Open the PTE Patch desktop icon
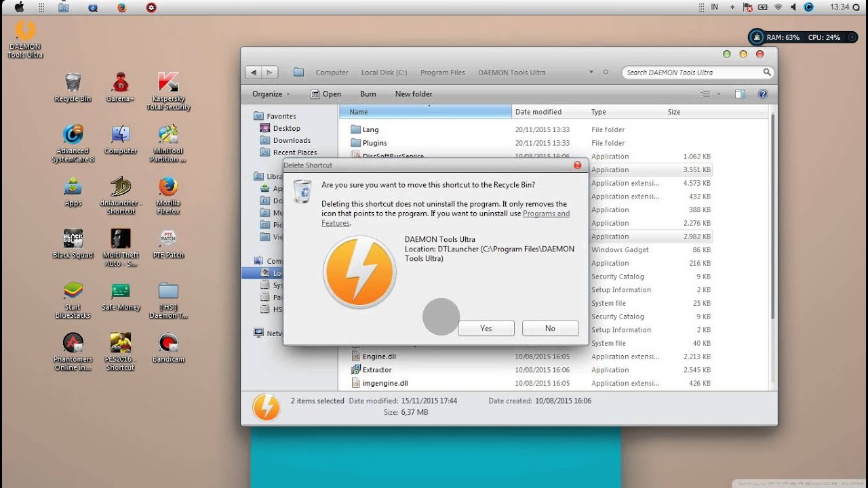 pos(168,244)
